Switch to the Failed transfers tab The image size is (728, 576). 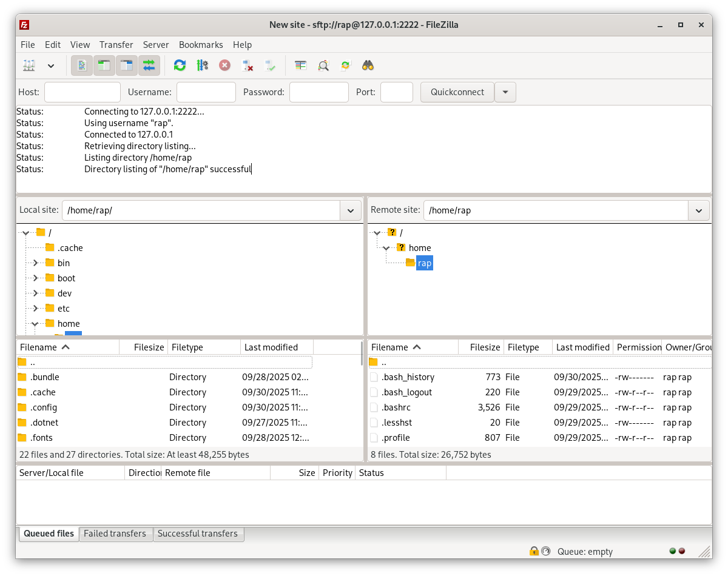click(115, 534)
